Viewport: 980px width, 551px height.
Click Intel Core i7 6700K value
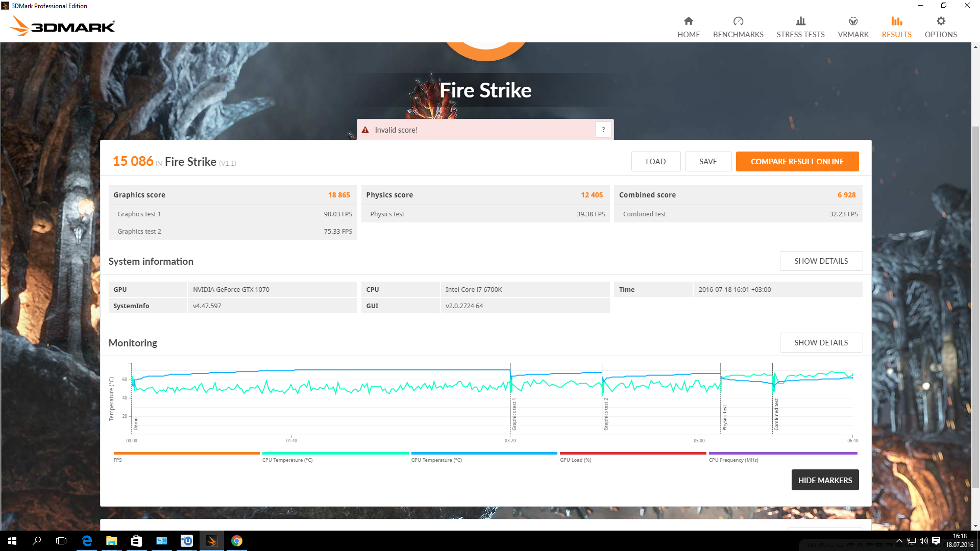pyautogui.click(x=474, y=289)
